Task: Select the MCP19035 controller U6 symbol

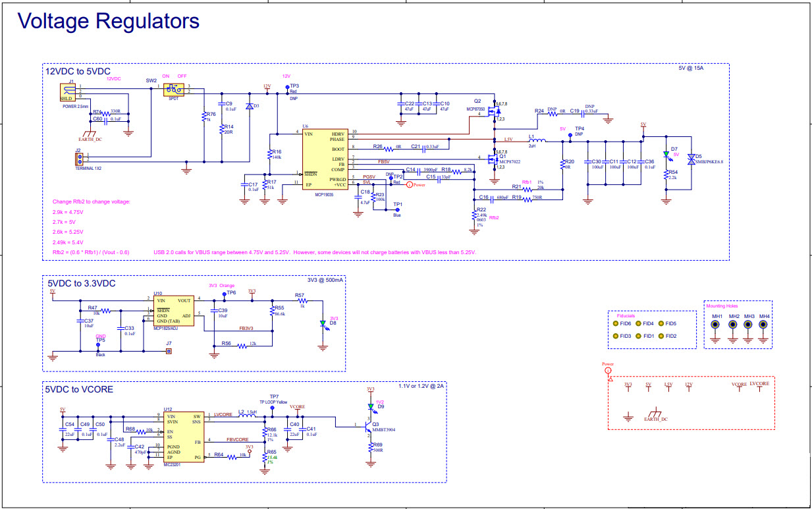Action: pos(326,158)
